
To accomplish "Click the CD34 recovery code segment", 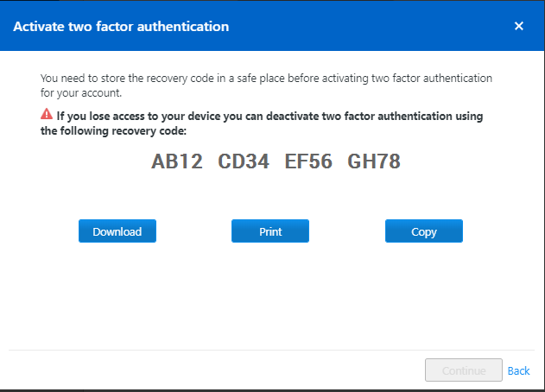I will point(244,161).
